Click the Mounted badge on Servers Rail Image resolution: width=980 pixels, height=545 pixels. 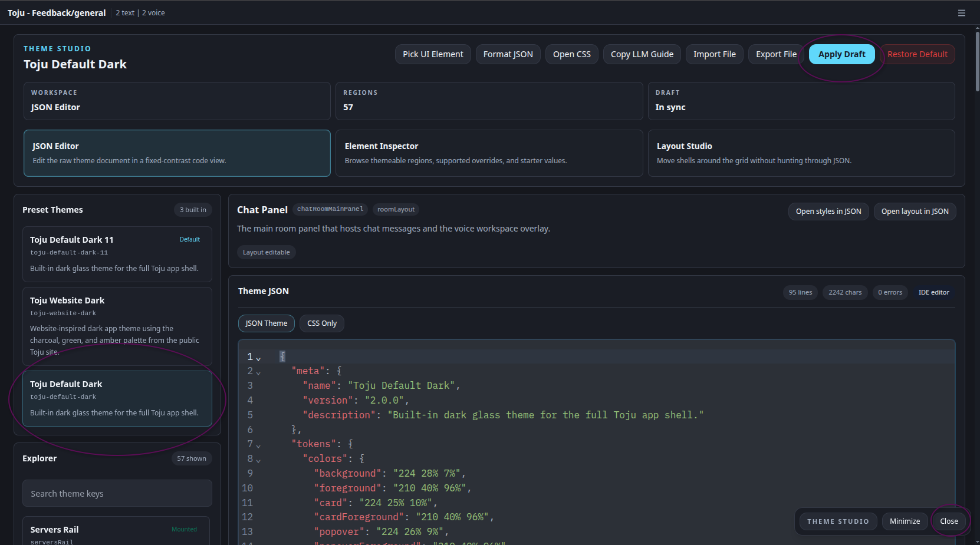click(184, 529)
